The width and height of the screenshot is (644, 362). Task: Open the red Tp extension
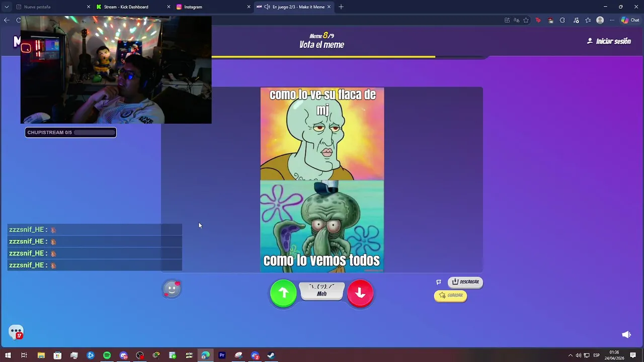pyautogui.click(x=538, y=20)
